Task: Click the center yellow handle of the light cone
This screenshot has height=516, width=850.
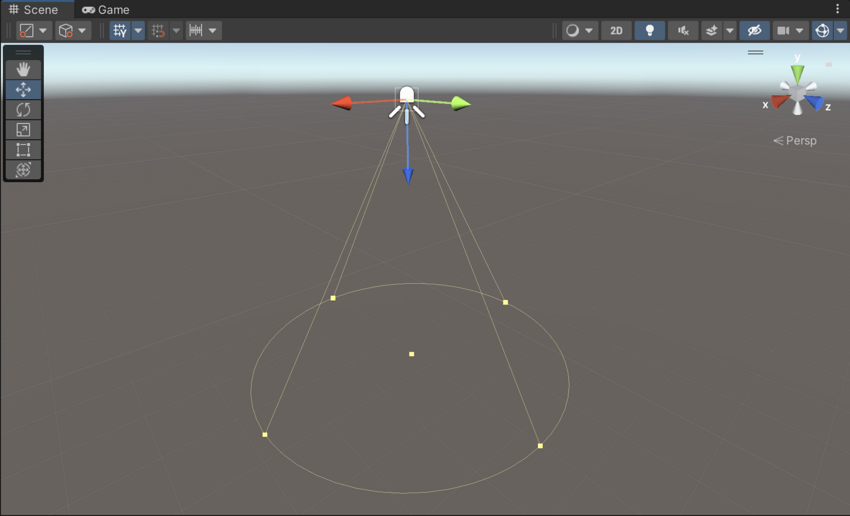Action: tap(411, 354)
